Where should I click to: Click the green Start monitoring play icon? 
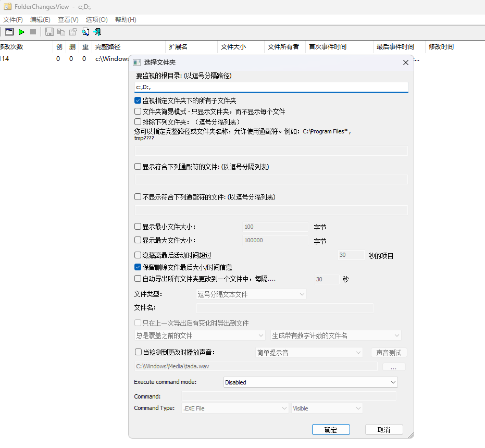coord(21,32)
